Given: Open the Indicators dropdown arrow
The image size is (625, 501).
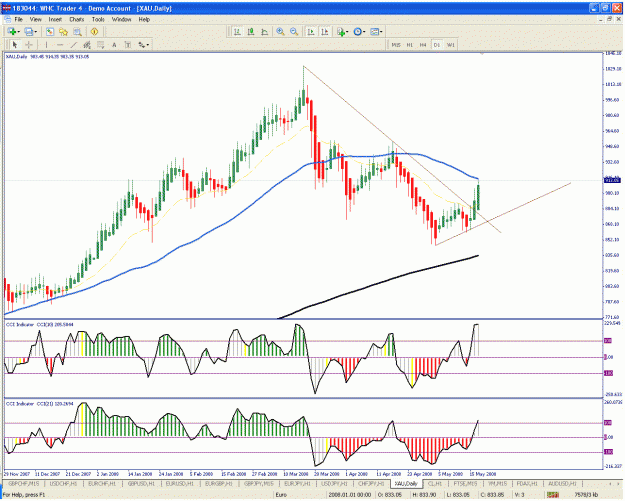Looking at the screenshot, I should click(x=348, y=32).
